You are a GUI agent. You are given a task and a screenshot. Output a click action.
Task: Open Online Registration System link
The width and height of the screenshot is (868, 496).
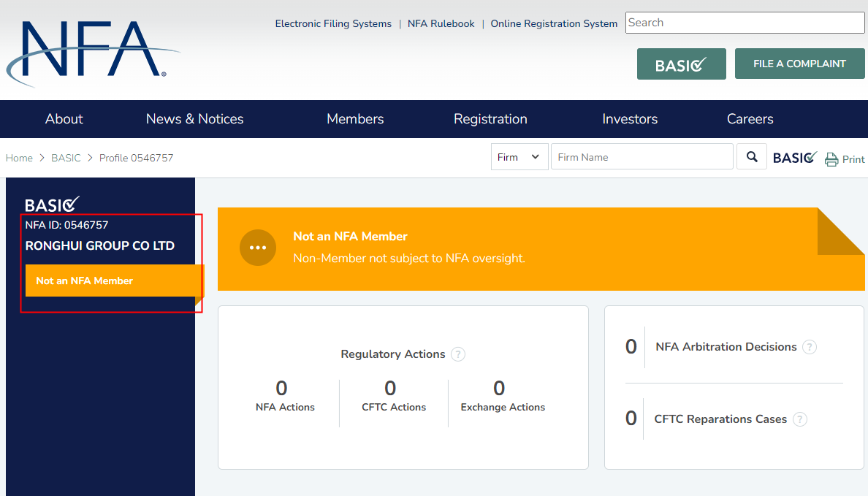point(554,24)
